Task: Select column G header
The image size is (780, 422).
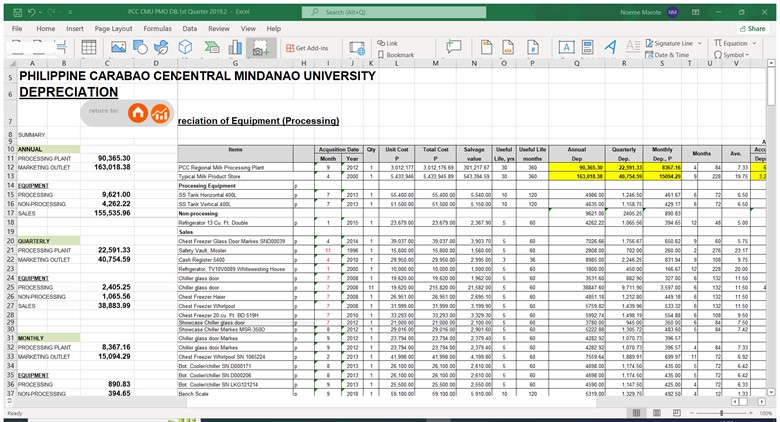Action: pos(235,64)
